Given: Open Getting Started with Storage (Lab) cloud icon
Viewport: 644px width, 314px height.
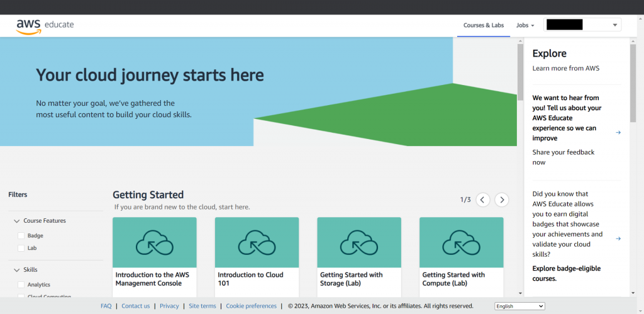Looking at the screenshot, I should (x=359, y=242).
